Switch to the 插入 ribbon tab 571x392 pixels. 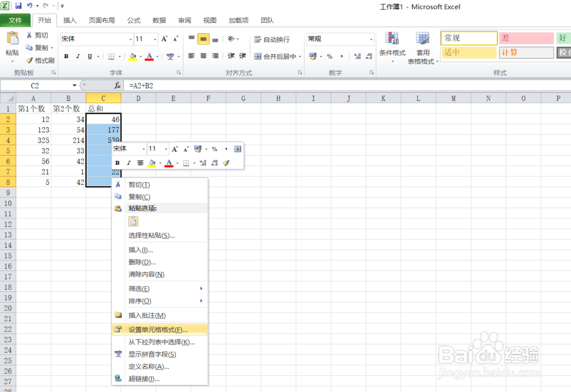(70, 20)
